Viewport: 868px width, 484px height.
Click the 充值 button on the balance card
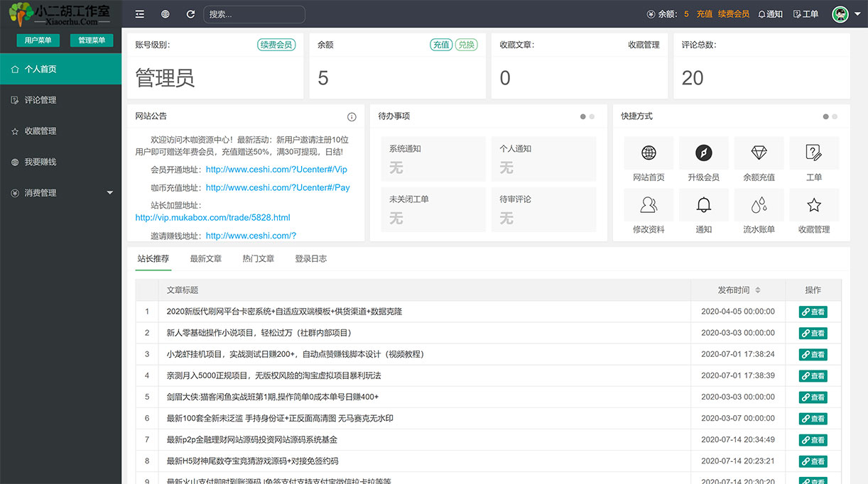click(x=440, y=43)
